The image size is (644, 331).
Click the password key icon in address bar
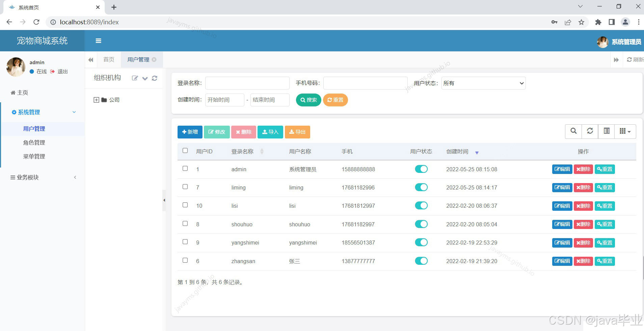pos(554,22)
